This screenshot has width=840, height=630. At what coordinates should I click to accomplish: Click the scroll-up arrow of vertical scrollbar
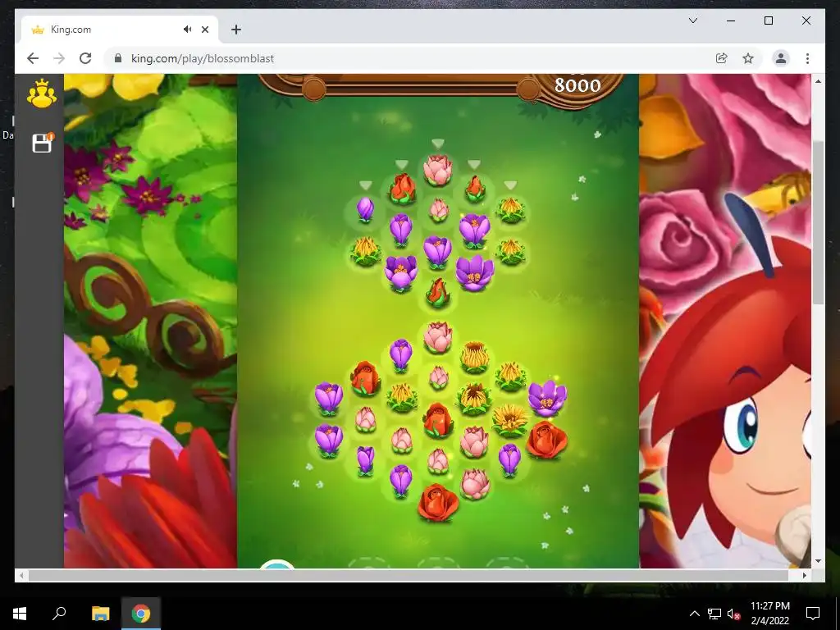818,81
